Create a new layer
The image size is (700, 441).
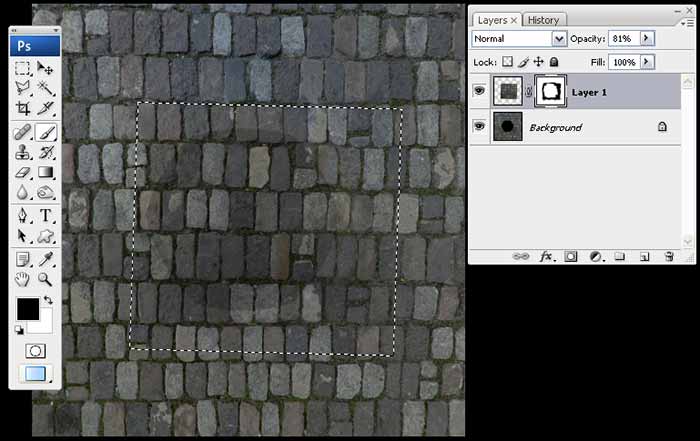(x=644, y=257)
